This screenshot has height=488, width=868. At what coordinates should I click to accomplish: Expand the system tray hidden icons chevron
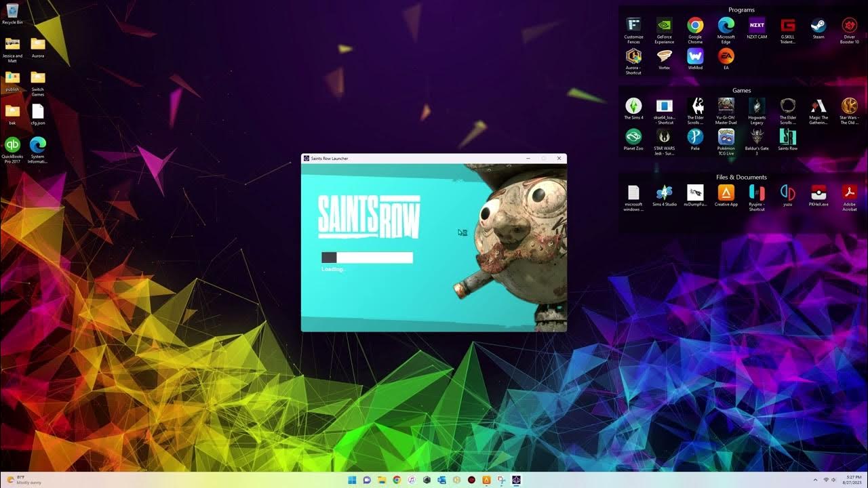[x=815, y=480]
